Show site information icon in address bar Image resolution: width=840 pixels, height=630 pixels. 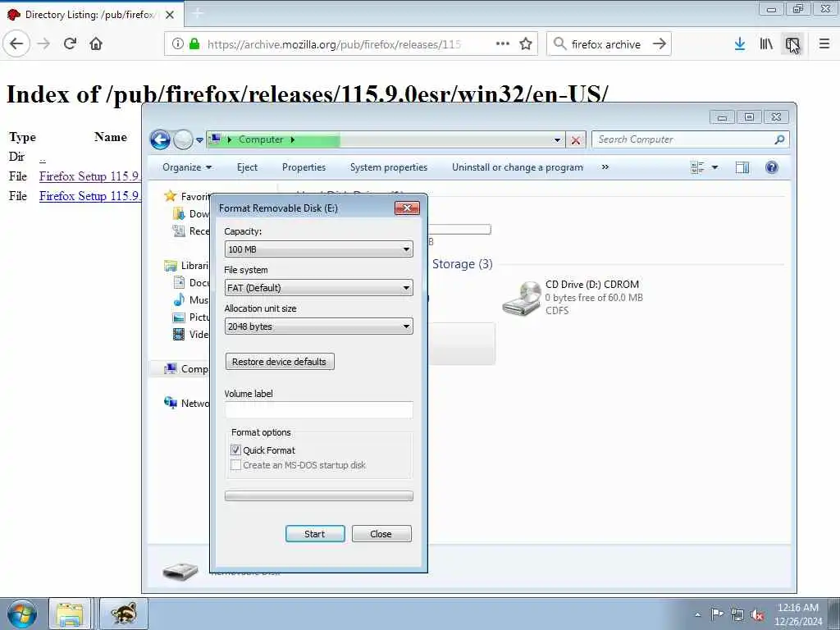[x=178, y=44]
